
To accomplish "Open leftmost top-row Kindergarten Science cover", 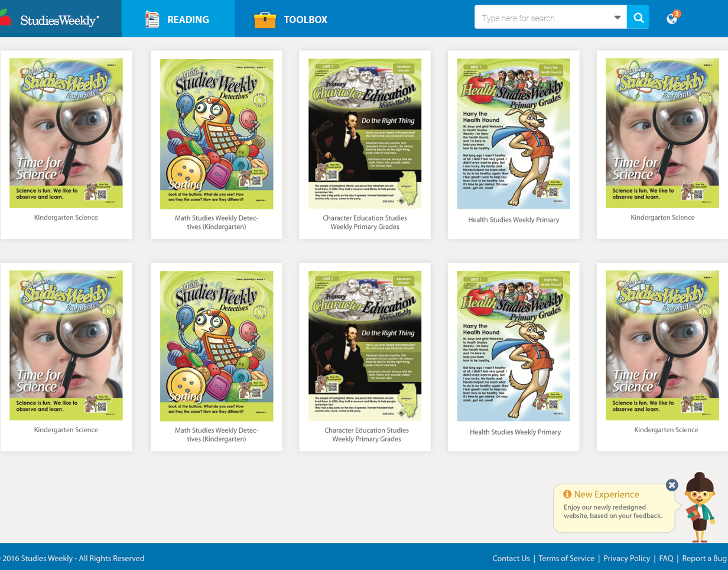I will 66,133.
